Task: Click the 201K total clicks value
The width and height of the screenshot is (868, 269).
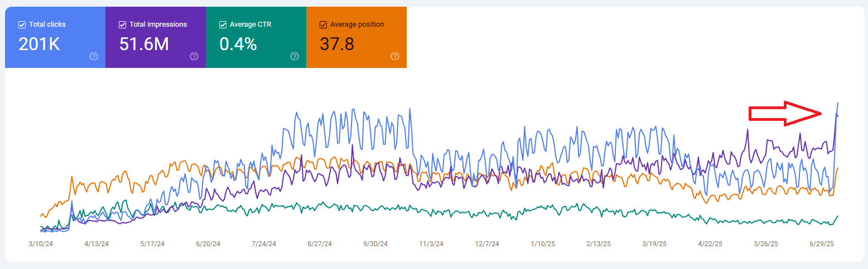Action: (x=39, y=44)
